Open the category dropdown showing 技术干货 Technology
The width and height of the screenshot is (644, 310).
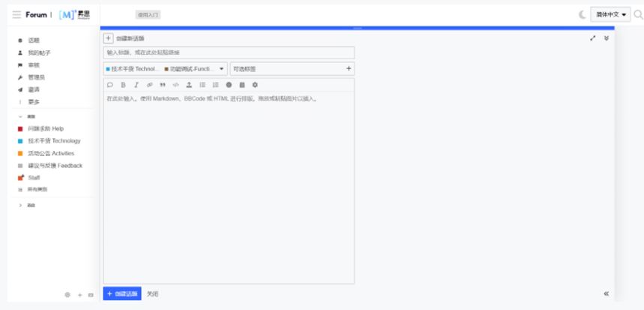pos(165,68)
